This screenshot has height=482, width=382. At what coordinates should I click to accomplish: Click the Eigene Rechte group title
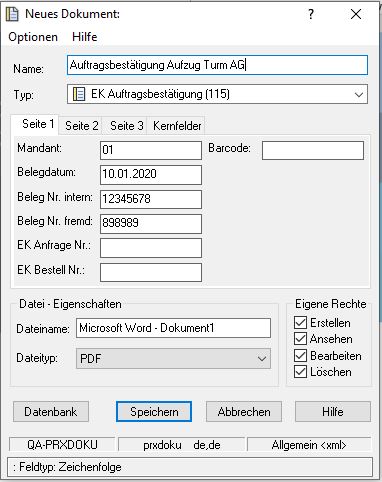[331, 304]
